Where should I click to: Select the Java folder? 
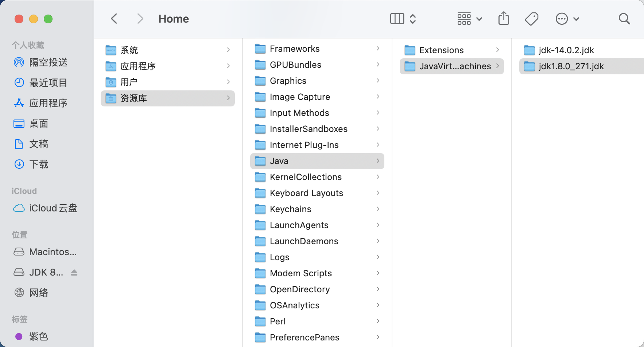[317, 161]
